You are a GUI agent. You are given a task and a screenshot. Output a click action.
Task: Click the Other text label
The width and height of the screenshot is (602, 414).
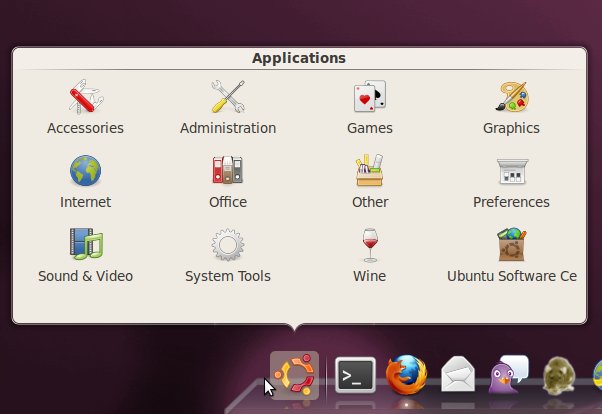[370, 202]
